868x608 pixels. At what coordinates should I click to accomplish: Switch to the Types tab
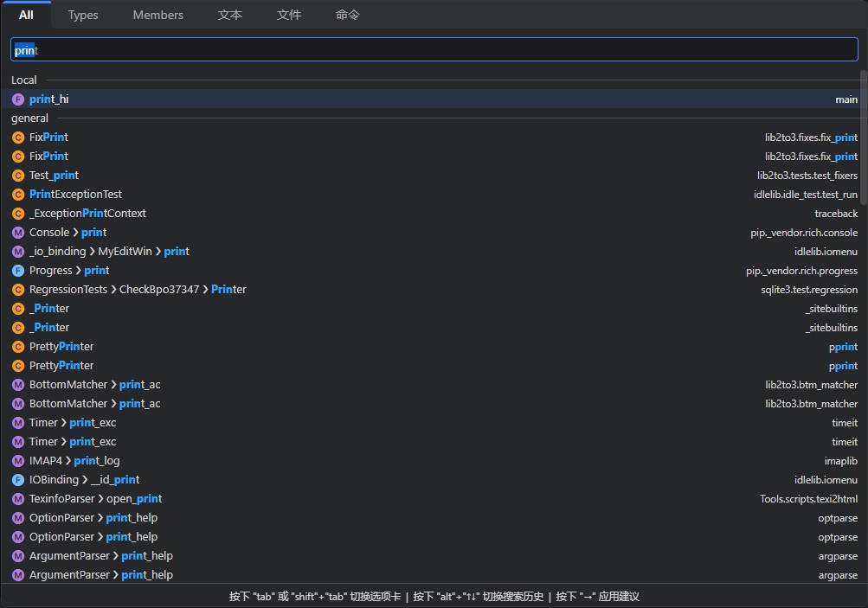[83, 15]
